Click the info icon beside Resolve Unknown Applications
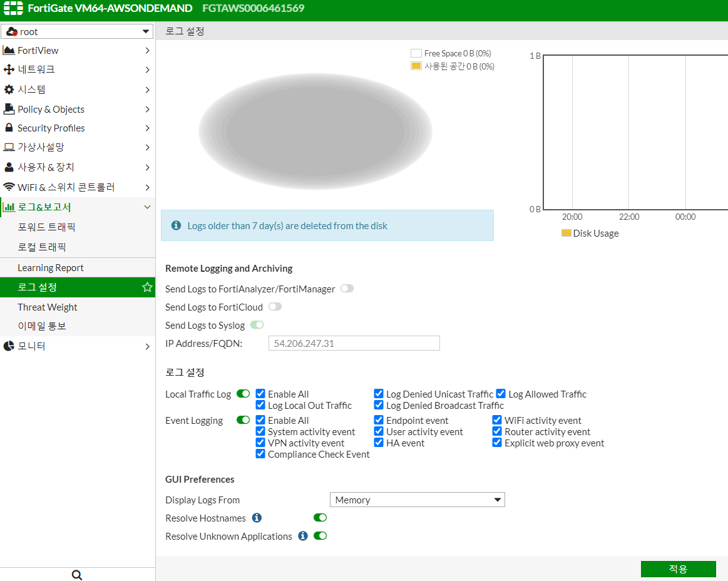Viewport: 728px width, 581px height. [303, 536]
